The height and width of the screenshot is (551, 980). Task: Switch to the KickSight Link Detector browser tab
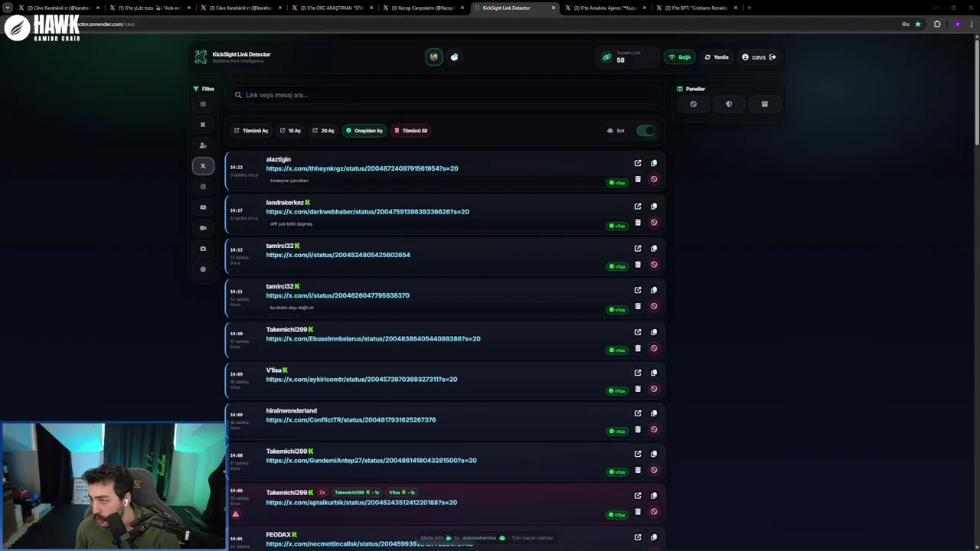[x=514, y=8]
